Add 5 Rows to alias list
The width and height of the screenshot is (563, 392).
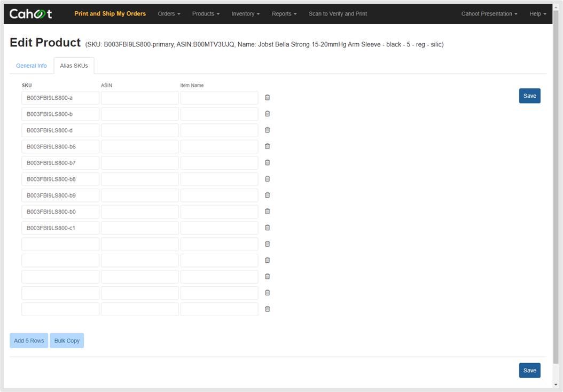click(x=29, y=341)
